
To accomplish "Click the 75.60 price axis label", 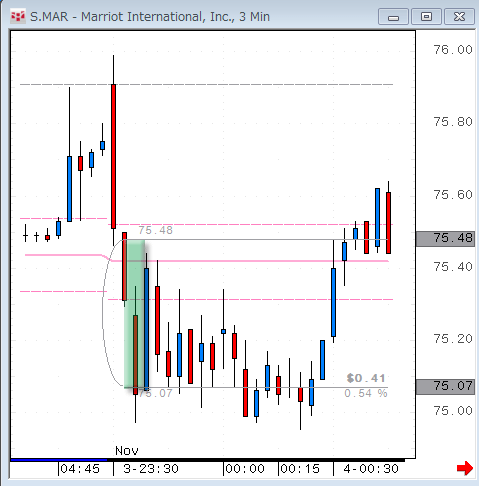I will (453, 195).
